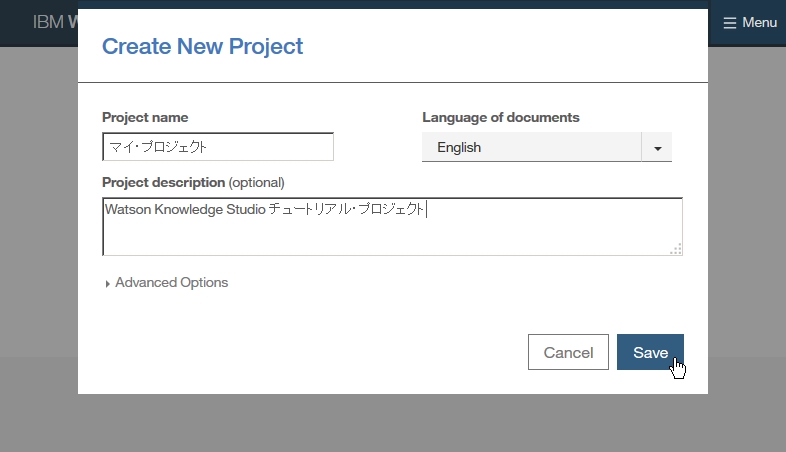Click into the Project name field

218,147
